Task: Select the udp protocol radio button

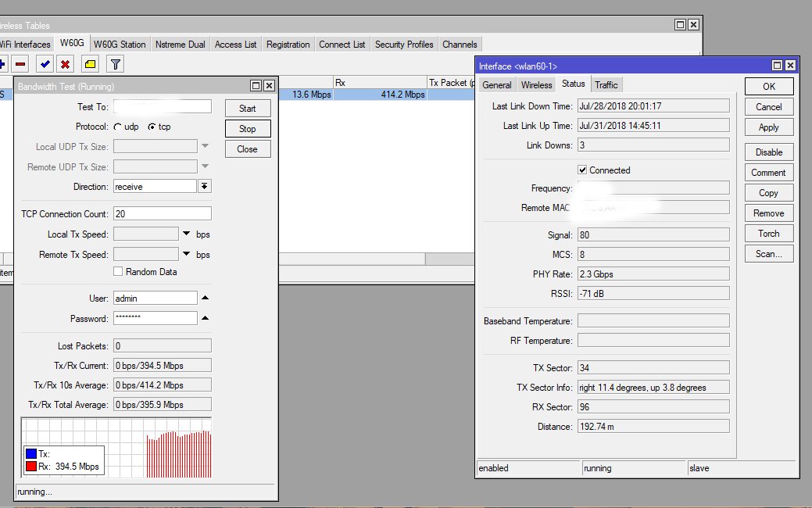Action: (x=117, y=127)
